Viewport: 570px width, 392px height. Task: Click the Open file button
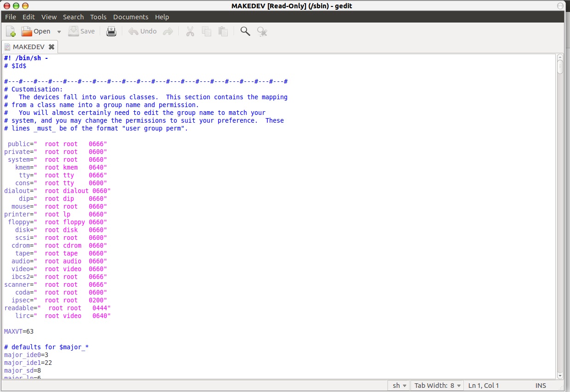point(36,31)
